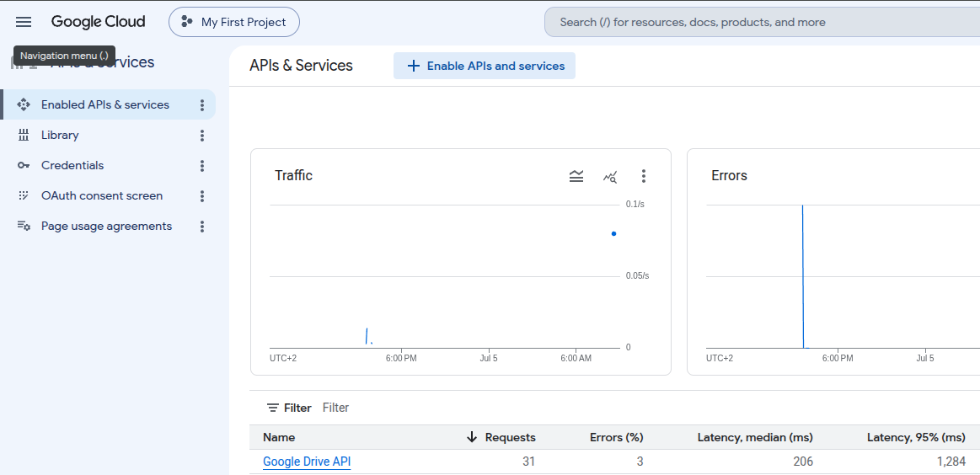
Task: Click the Errors chart title
Action: point(730,176)
